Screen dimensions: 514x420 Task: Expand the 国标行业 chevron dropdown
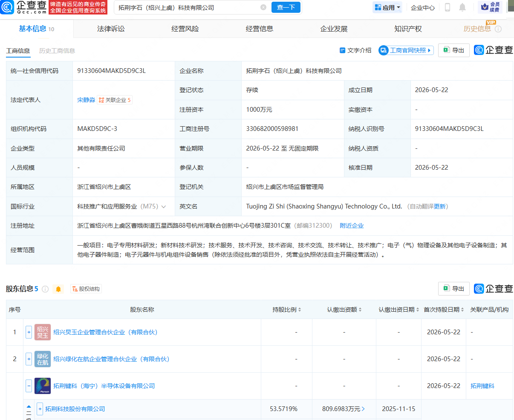[164, 206]
